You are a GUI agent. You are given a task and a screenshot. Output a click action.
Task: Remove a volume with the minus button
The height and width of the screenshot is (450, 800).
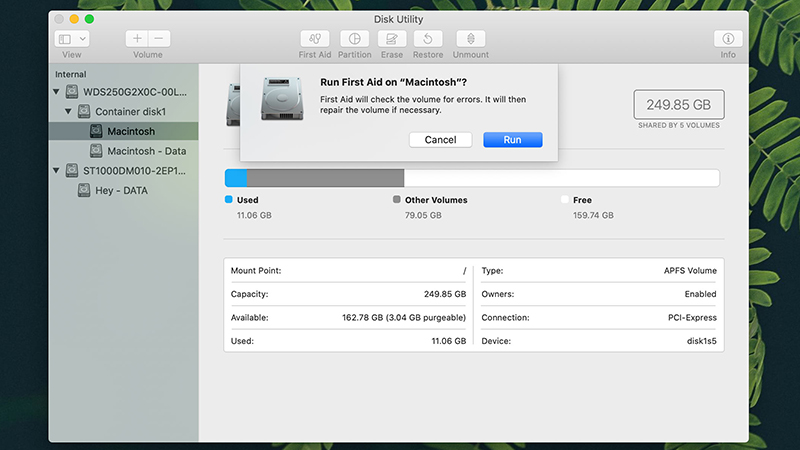tap(159, 39)
